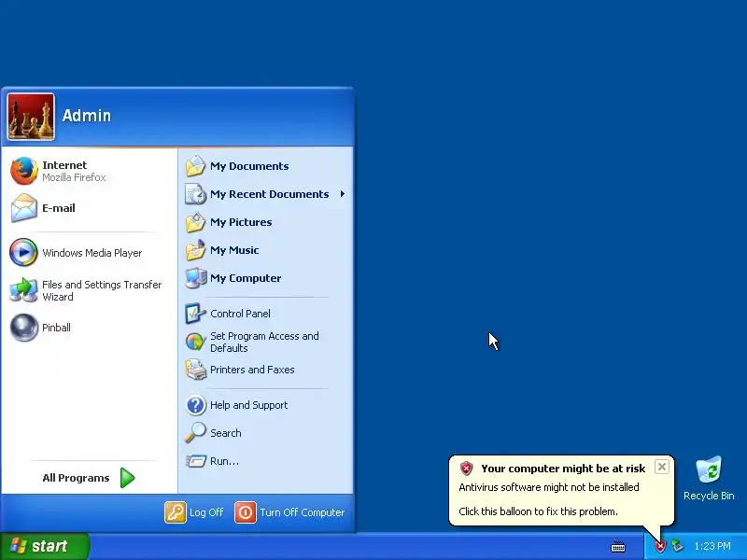Image resolution: width=747 pixels, height=560 pixels.
Task: Click the green start button
Action: (45, 546)
